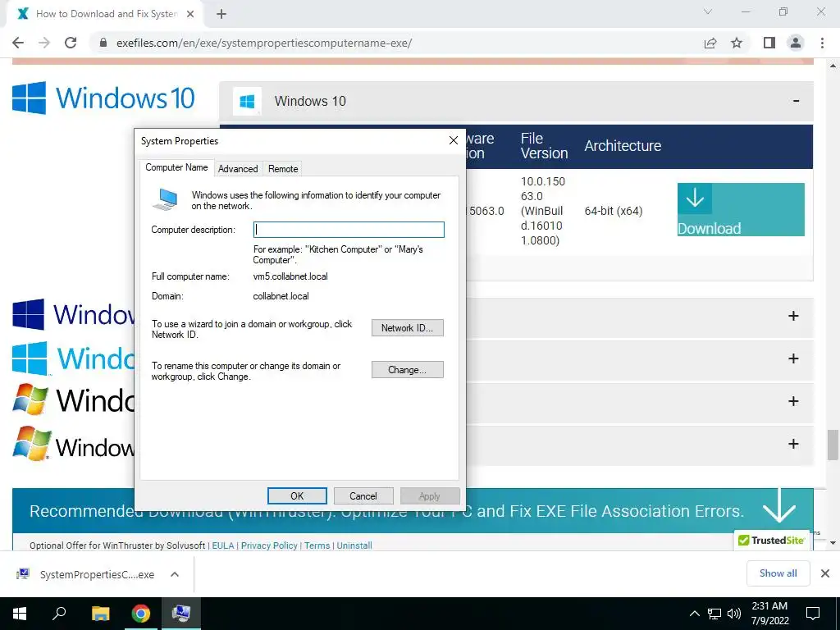The image size is (840, 630).
Task: Open Windows Start menu
Action: pyautogui.click(x=20, y=614)
